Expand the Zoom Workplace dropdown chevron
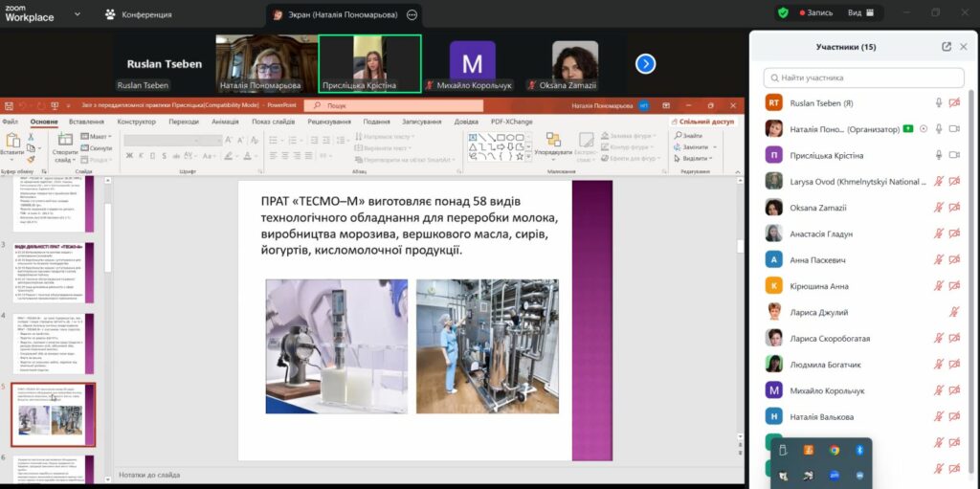 pos(78,14)
